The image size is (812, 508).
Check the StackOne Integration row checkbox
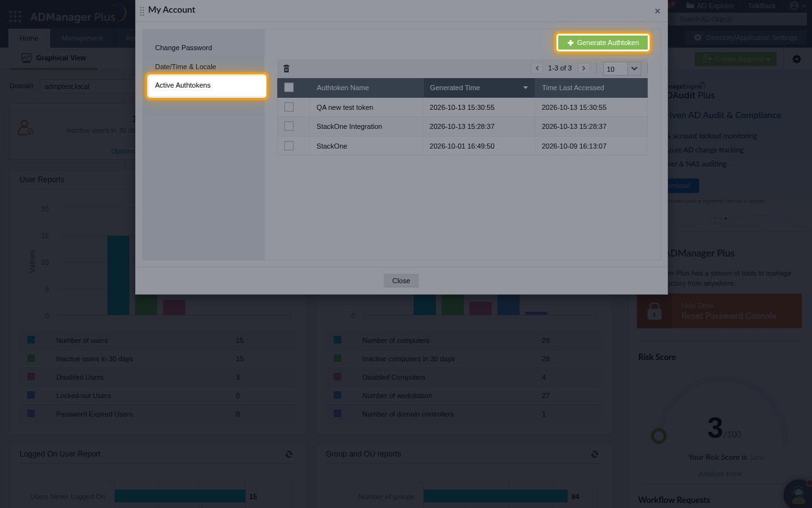(x=289, y=126)
